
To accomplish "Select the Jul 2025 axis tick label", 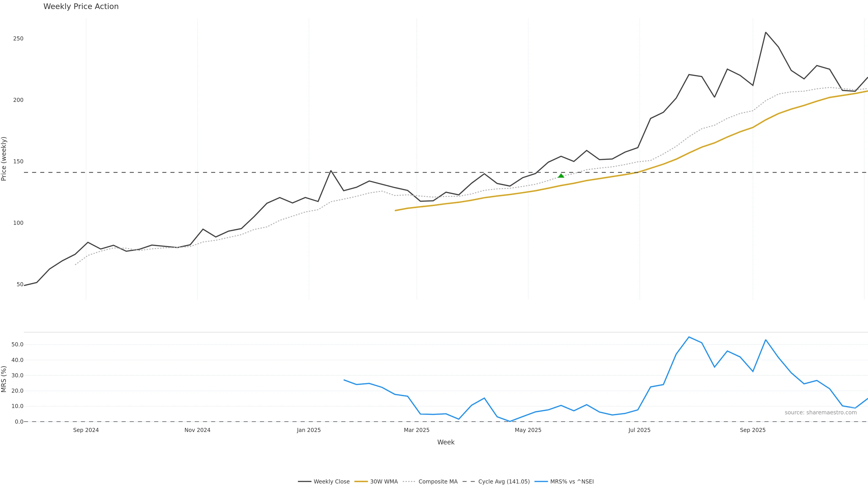I will [x=639, y=430].
